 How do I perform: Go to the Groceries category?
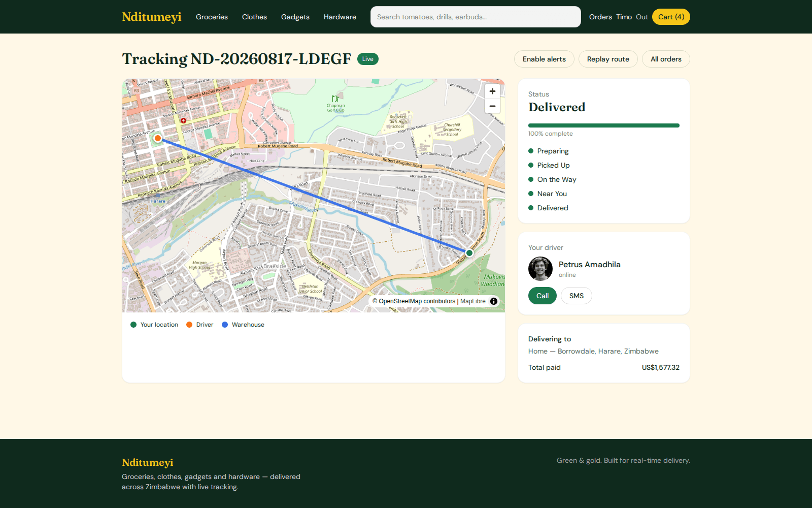pyautogui.click(x=212, y=17)
